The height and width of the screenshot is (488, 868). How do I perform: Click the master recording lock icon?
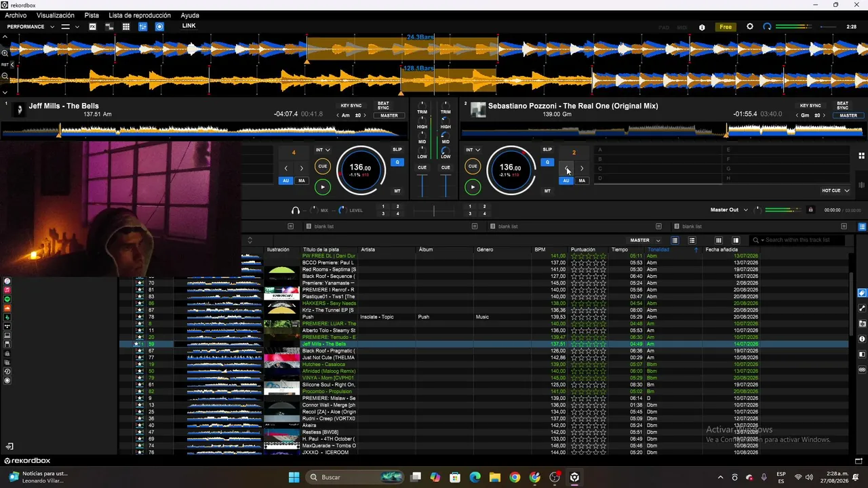810,210
